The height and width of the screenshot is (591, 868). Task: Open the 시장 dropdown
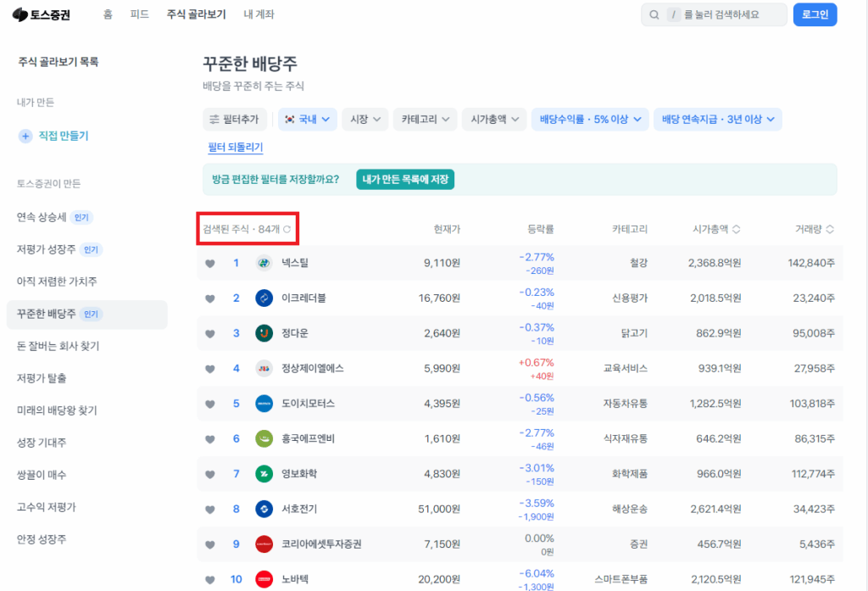pos(364,120)
